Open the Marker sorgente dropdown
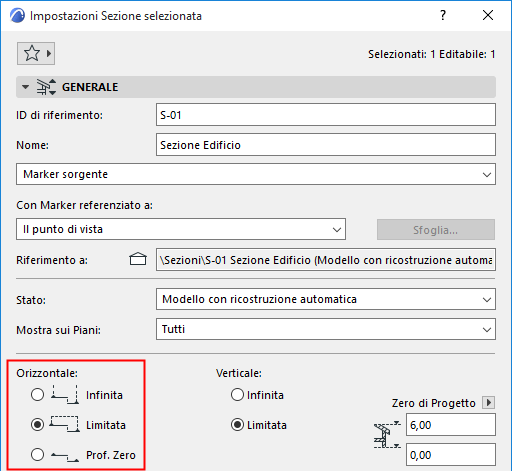The width and height of the screenshot is (512, 471). pos(256,174)
